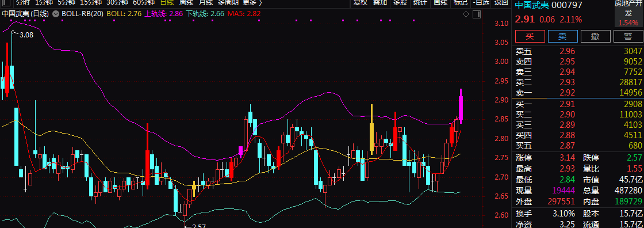Select the 30分钟 period tab
The image size is (644, 228).
click(117, 2)
